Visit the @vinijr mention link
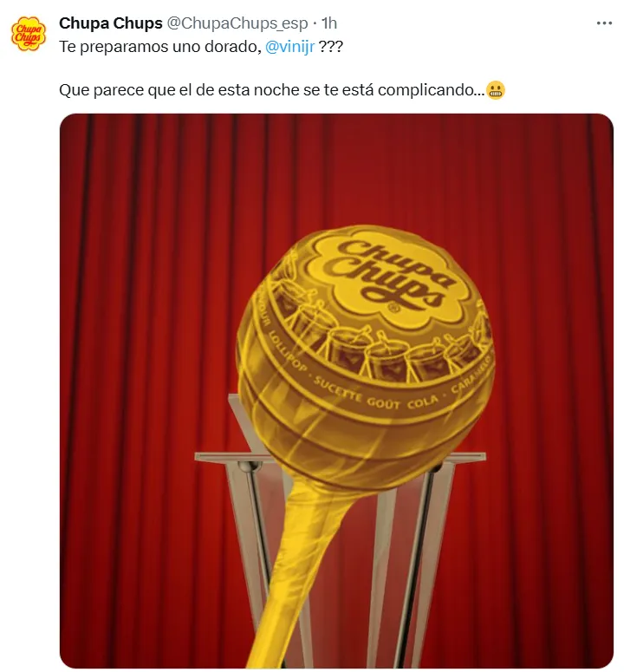Screen dimensions: 630x672 [x=290, y=46]
